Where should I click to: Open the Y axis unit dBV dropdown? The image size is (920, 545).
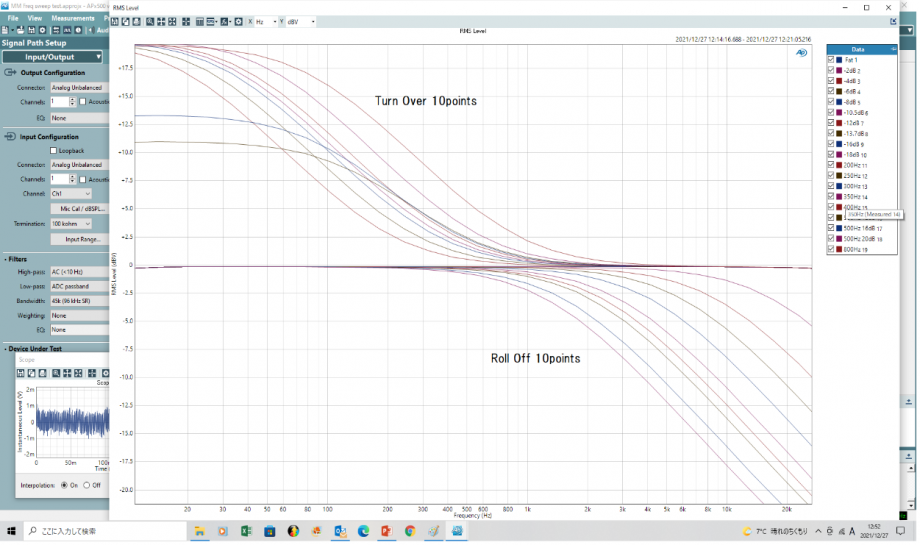coord(301,22)
